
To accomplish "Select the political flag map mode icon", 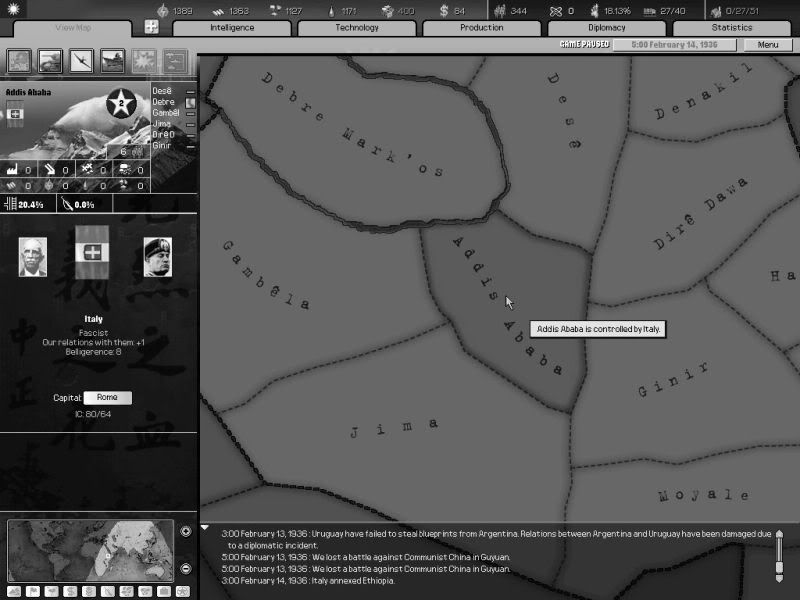I will click(x=30, y=592).
